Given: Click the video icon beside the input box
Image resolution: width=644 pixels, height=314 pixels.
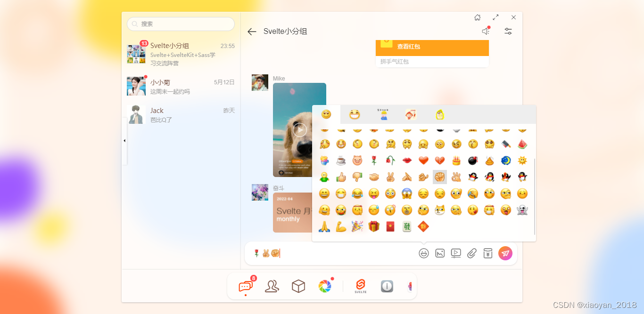Looking at the screenshot, I should click(456, 253).
